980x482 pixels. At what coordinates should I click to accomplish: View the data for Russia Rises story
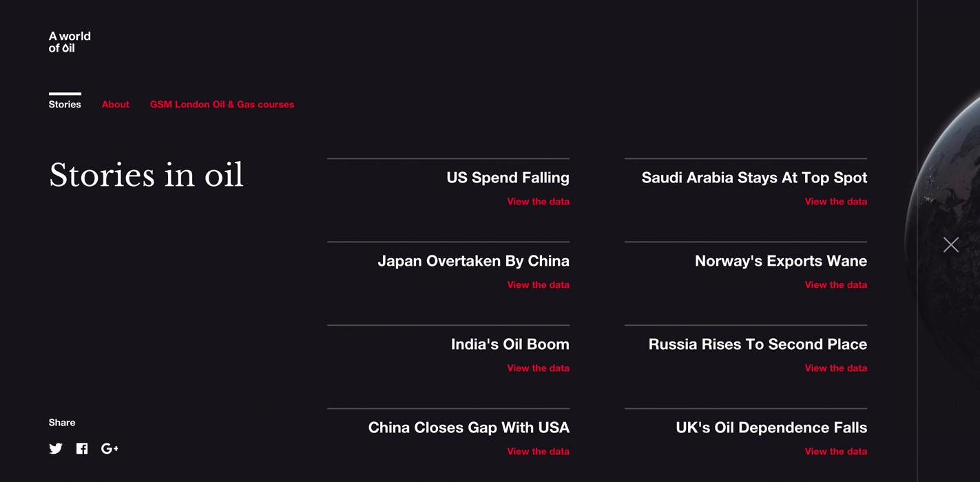[836, 368]
